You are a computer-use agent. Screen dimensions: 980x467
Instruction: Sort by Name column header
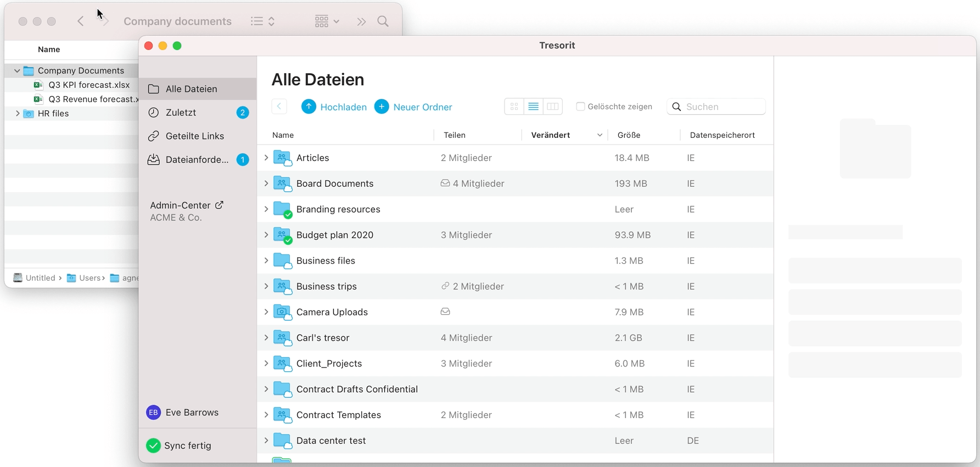[x=283, y=135]
